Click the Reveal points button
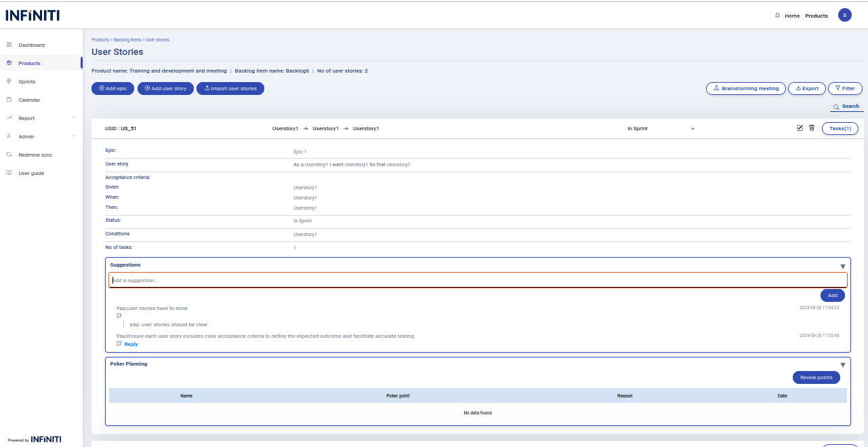Image resolution: width=868 pixels, height=447 pixels. point(816,377)
